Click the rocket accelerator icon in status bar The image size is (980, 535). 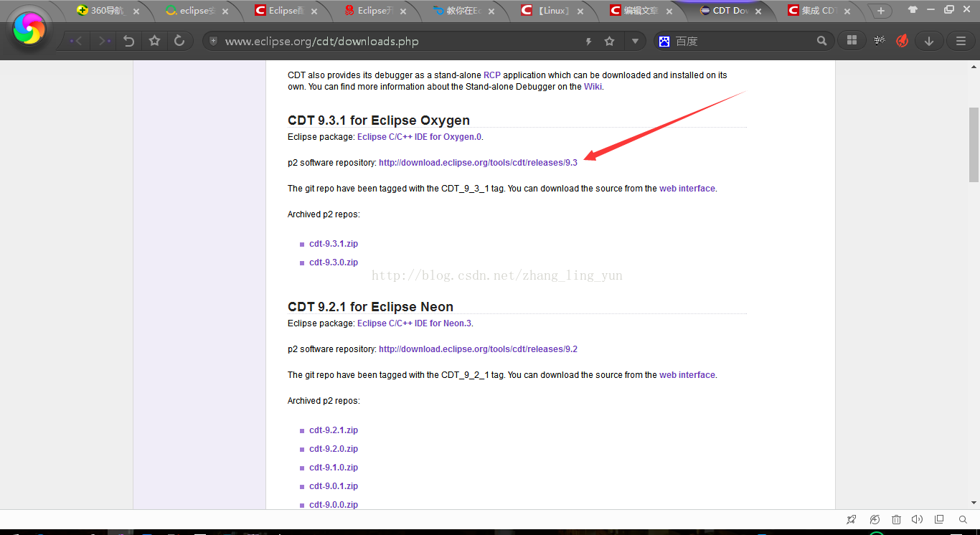tap(852, 519)
